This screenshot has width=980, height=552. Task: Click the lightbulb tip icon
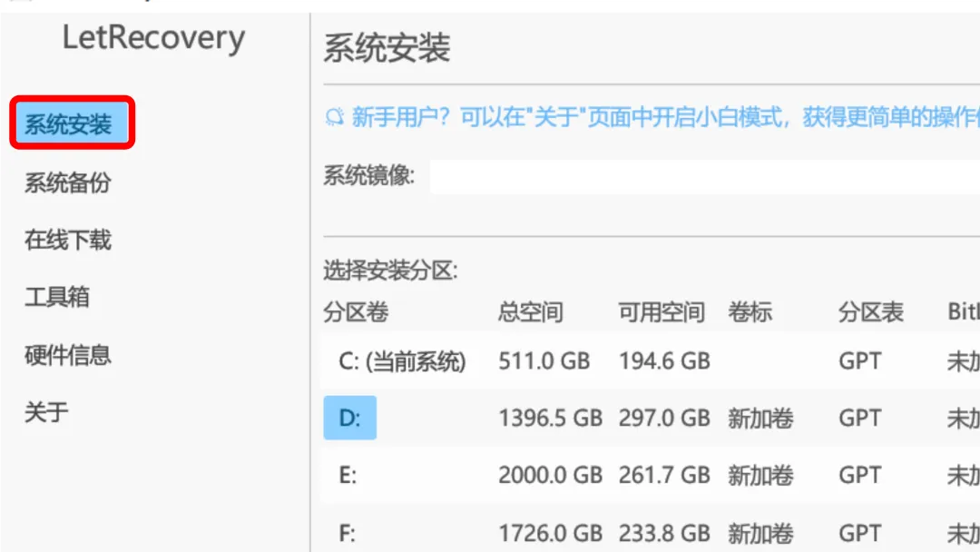click(x=335, y=118)
